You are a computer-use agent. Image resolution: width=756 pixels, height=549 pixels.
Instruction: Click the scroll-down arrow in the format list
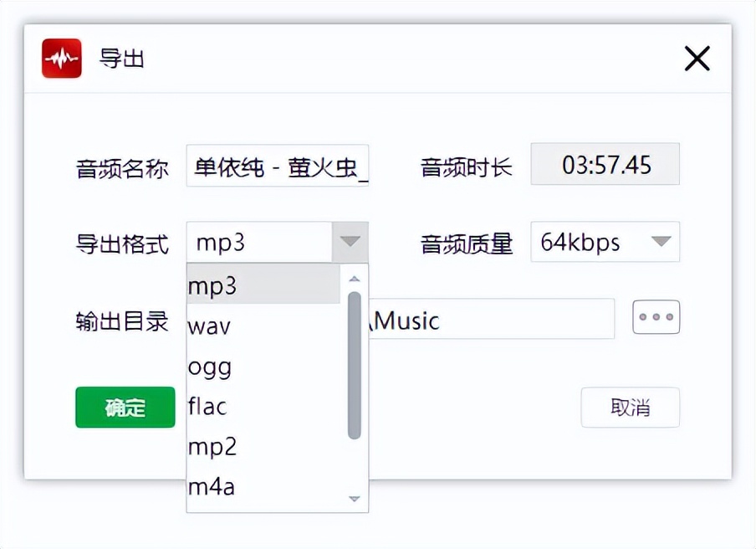click(355, 497)
